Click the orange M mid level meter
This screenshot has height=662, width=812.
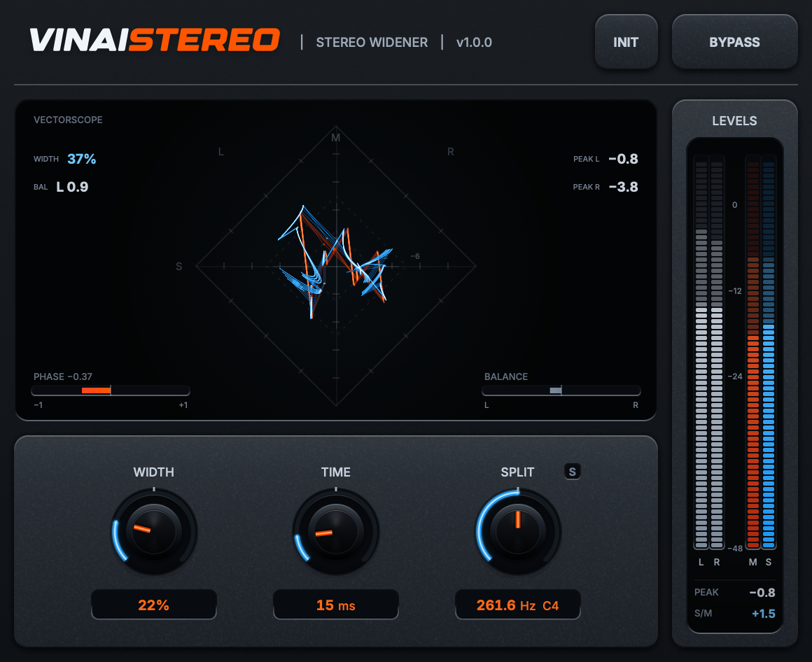[x=753, y=351]
